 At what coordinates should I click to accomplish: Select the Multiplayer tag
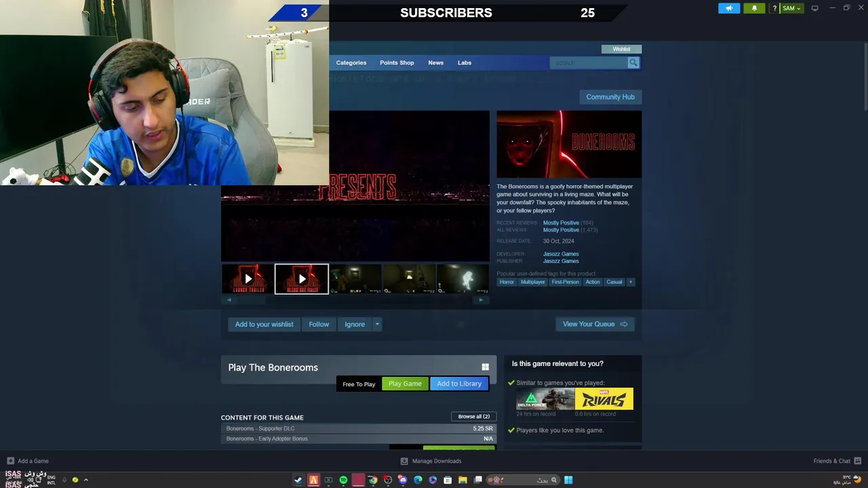[x=532, y=282]
